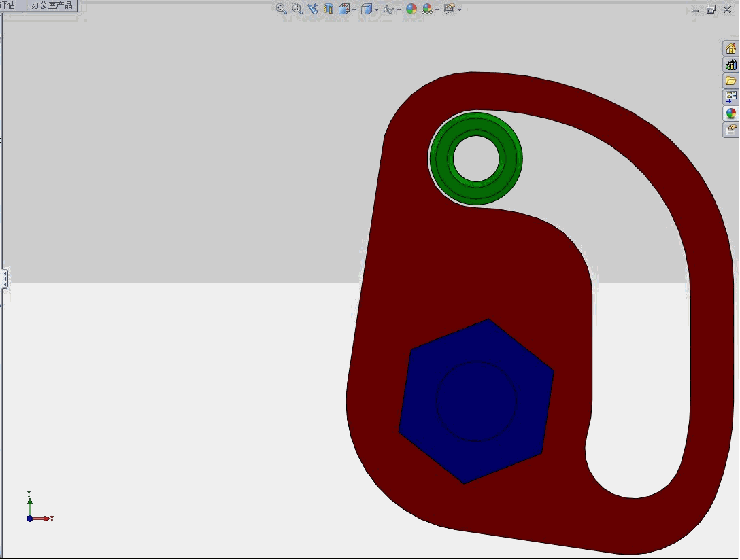740x560 pixels.
Task: Return to the Previous View
Action: tap(312, 8)
